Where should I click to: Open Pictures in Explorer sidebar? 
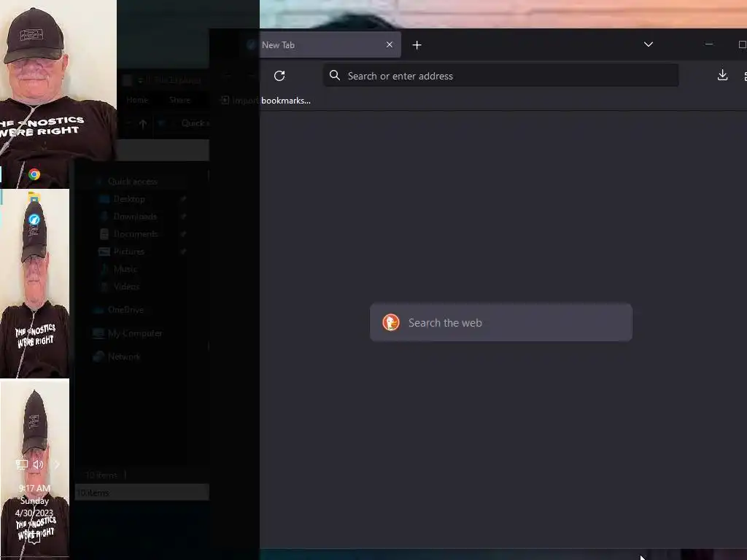[128, 252]
